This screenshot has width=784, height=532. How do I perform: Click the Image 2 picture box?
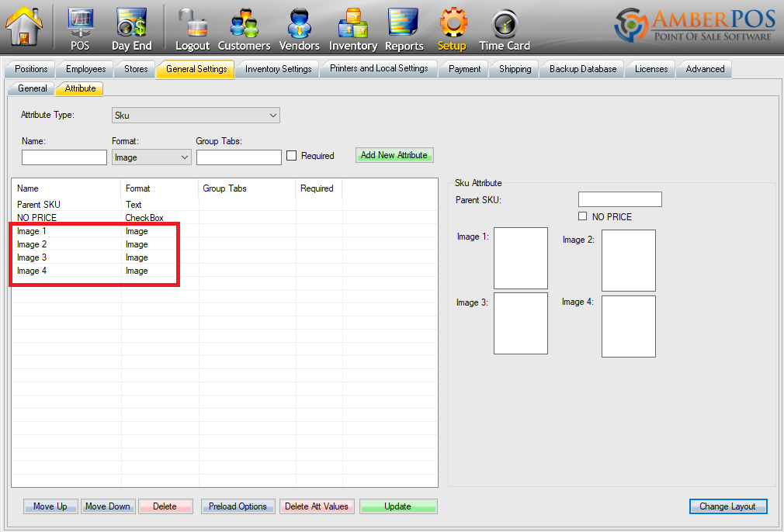pos(629,261)
